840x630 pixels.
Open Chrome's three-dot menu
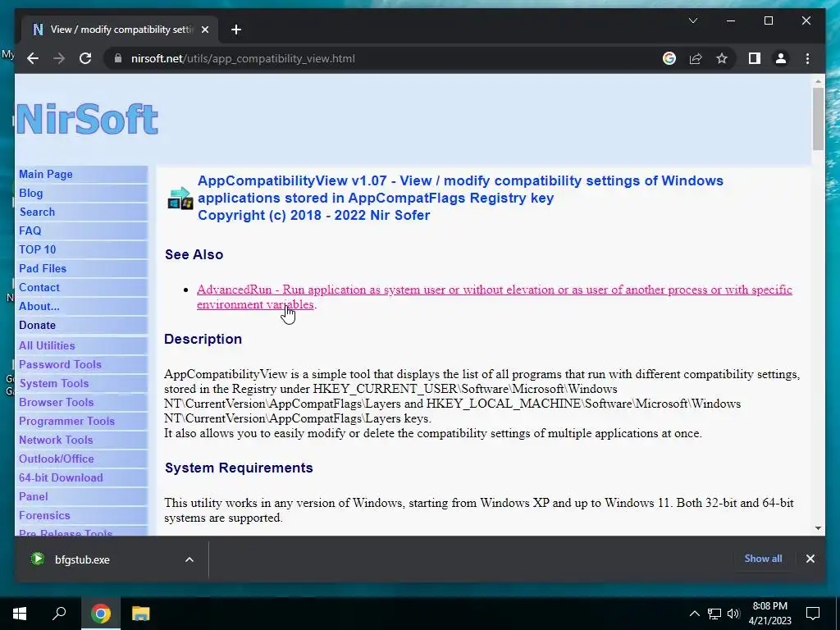[x=807, y=58]
